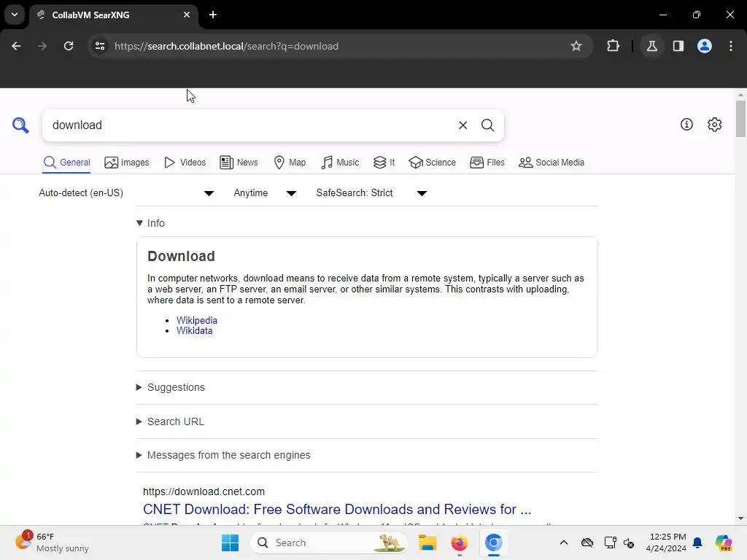Open the SearXNG preferences gear
This screenshot has width=747, height=560.
pos(714,124)
